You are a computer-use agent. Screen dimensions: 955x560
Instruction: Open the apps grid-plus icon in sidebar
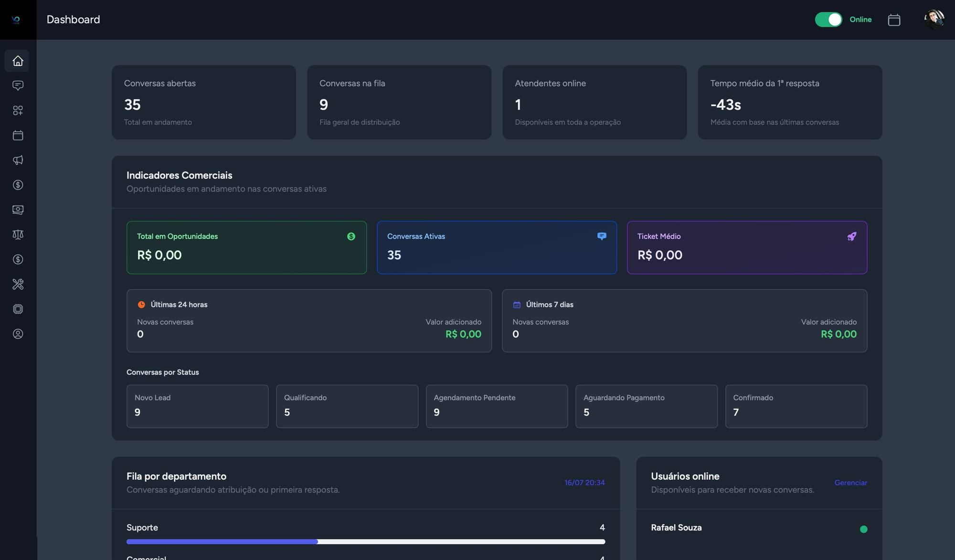pyautogui.click(x=18, y=111)
